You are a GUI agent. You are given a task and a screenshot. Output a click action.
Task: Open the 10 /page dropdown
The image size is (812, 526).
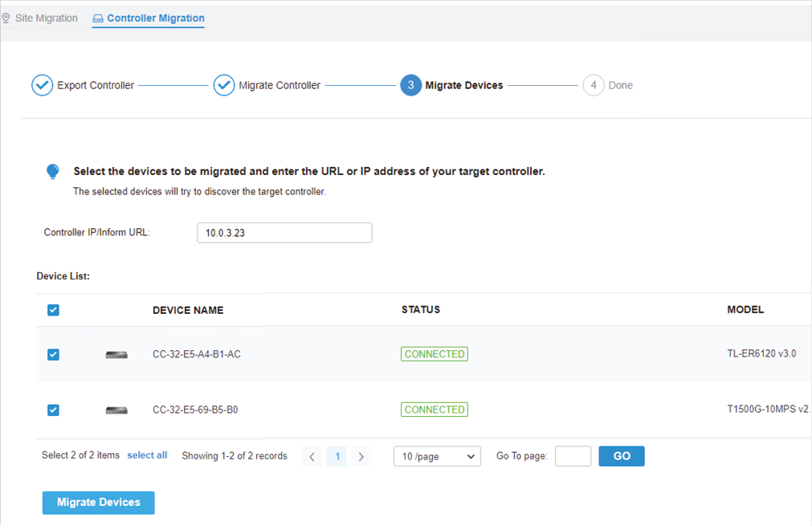[437, 456]
